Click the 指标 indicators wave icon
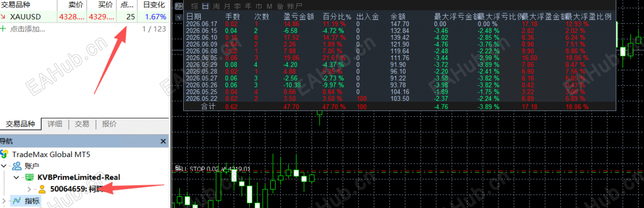644x208 pixels. [x=17, y=200]
